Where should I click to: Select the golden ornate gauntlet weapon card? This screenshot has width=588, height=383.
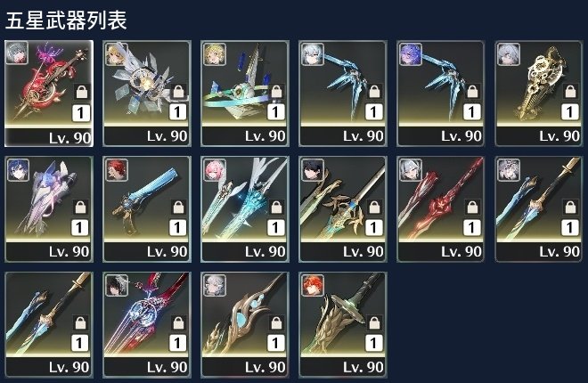pyautogui.click(x=539, y=94)
